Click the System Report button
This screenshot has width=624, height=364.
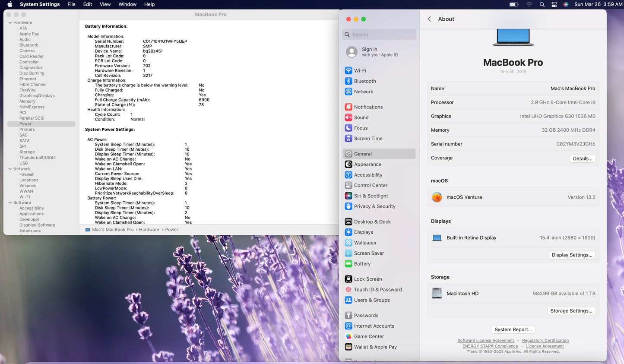click(513, 329)
